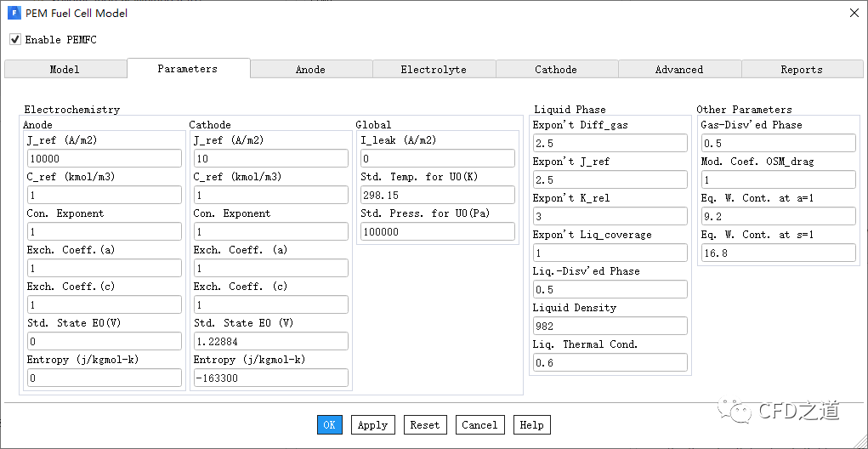The width and height of the screenshot is (868, 449).
Task: Click the Liquid Density field
Action: point(610,326)
